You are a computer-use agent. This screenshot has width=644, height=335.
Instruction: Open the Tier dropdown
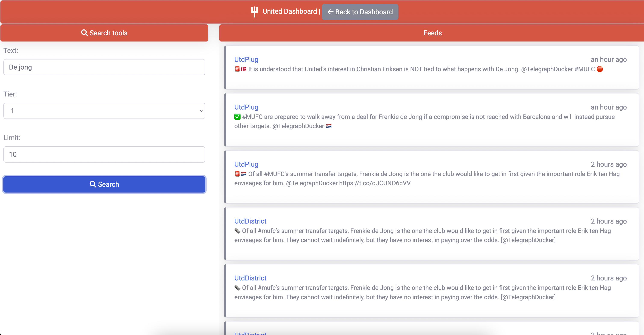pos(104,111)
